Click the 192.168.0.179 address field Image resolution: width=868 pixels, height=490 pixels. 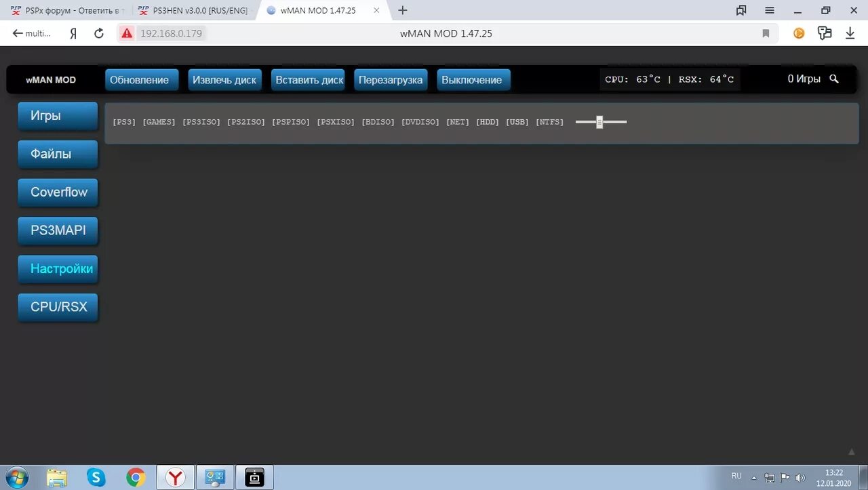tap(171, 33)
